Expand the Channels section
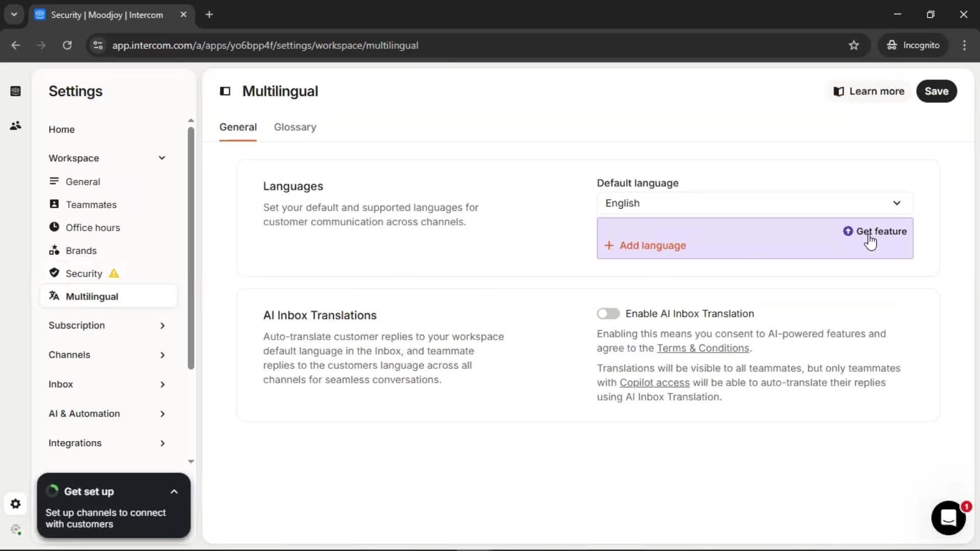This screenshot has width=980, height=551. click(162, 355)
